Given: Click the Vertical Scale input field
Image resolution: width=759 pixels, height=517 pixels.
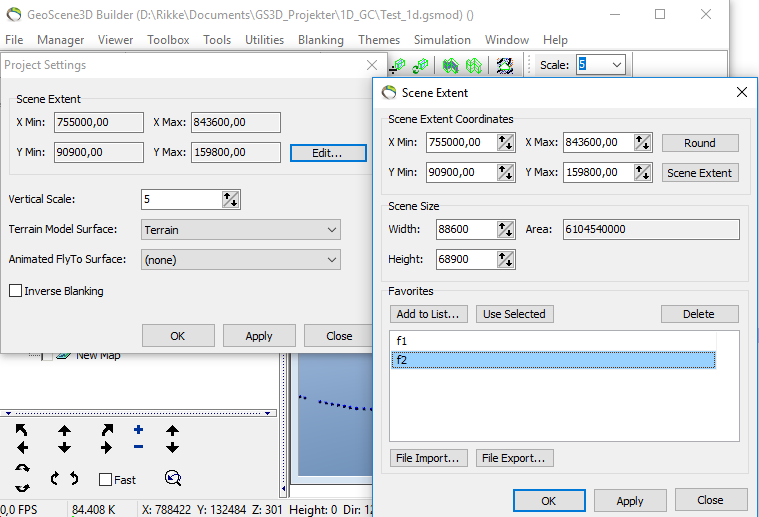Looking at the screenshot, I should [182, 199].
